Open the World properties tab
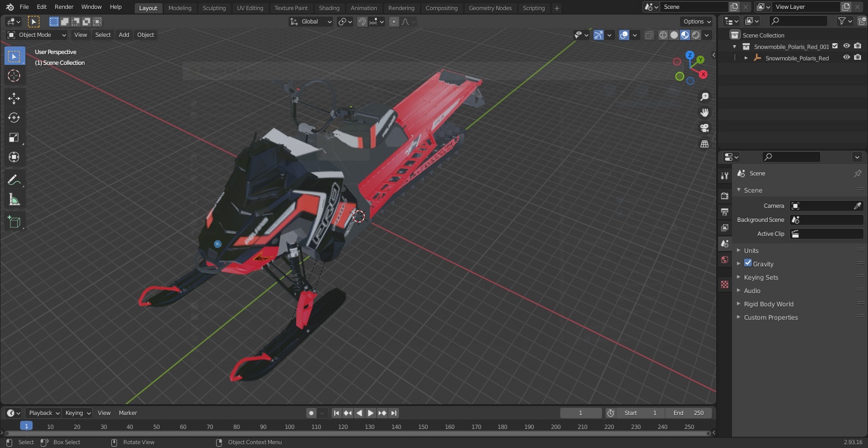Image resolution: width=868 pixels, height=448 pixels. (x=724, y=260)
